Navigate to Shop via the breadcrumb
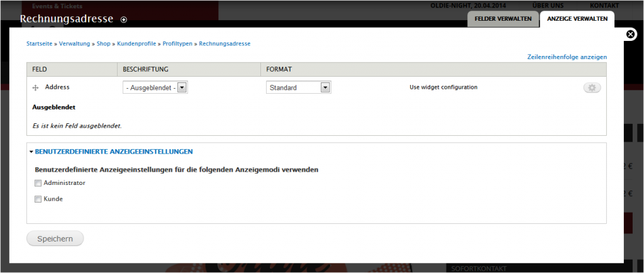 pos(104,44)
